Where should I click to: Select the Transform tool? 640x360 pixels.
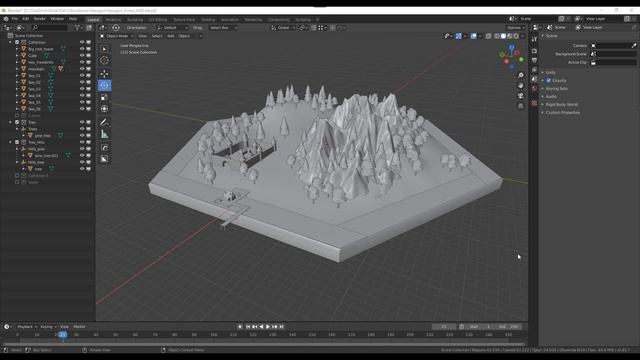[104, 109]
